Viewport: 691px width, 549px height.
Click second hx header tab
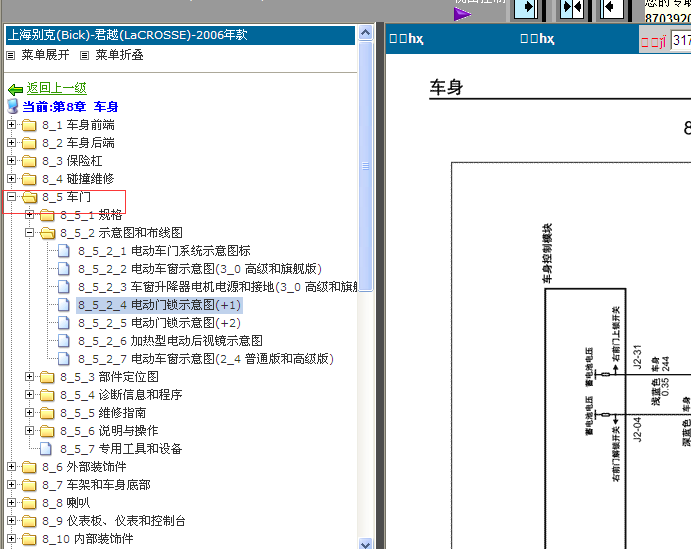[x=537, y=39]
